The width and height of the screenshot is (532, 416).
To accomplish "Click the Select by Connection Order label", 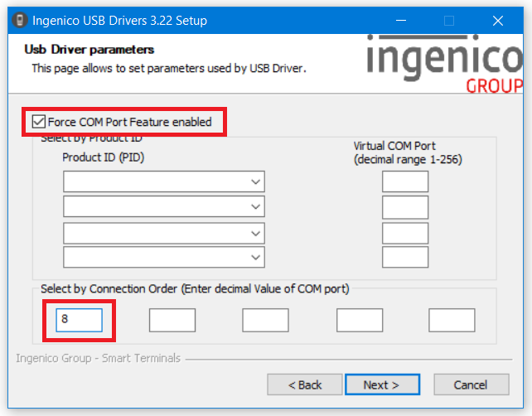I will tap(195, 288).
